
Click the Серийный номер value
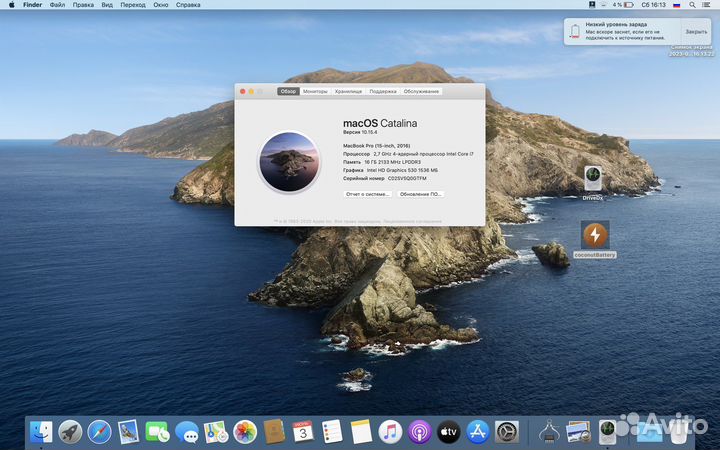click(x=407, y=178)
